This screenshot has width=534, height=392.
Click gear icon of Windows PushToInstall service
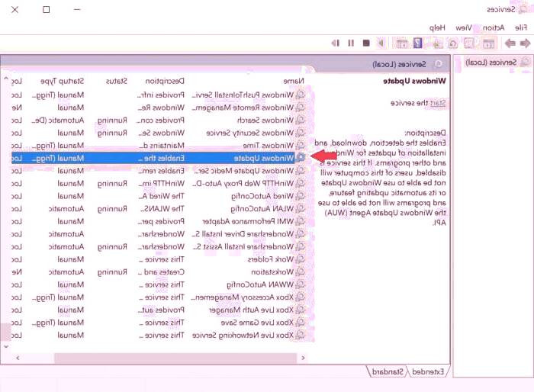300,95
